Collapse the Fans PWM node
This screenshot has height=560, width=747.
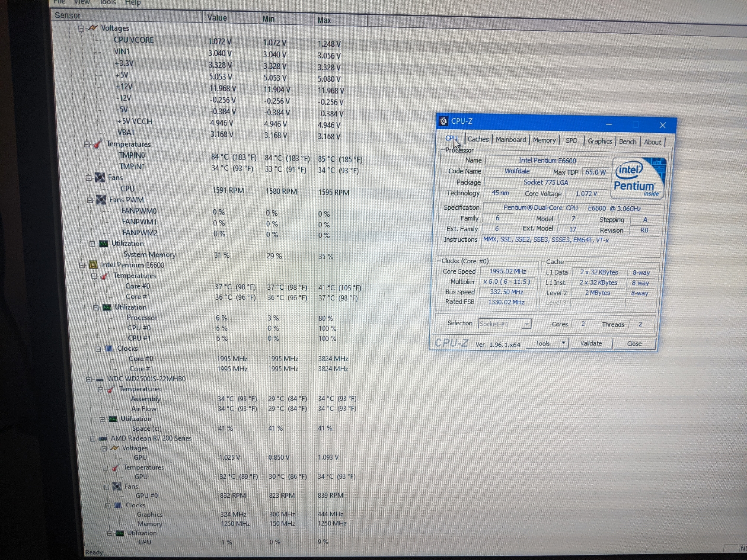[x=90, y=200]
